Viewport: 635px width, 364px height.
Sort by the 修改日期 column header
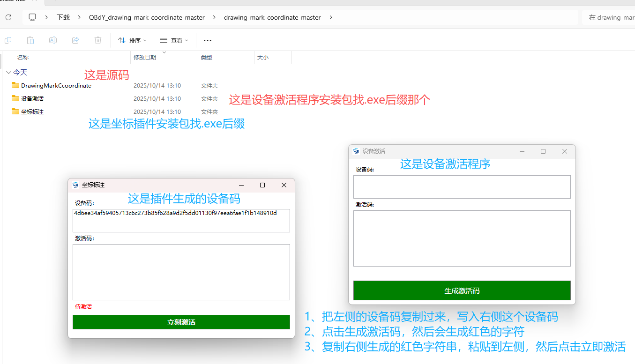coord(145,58)
